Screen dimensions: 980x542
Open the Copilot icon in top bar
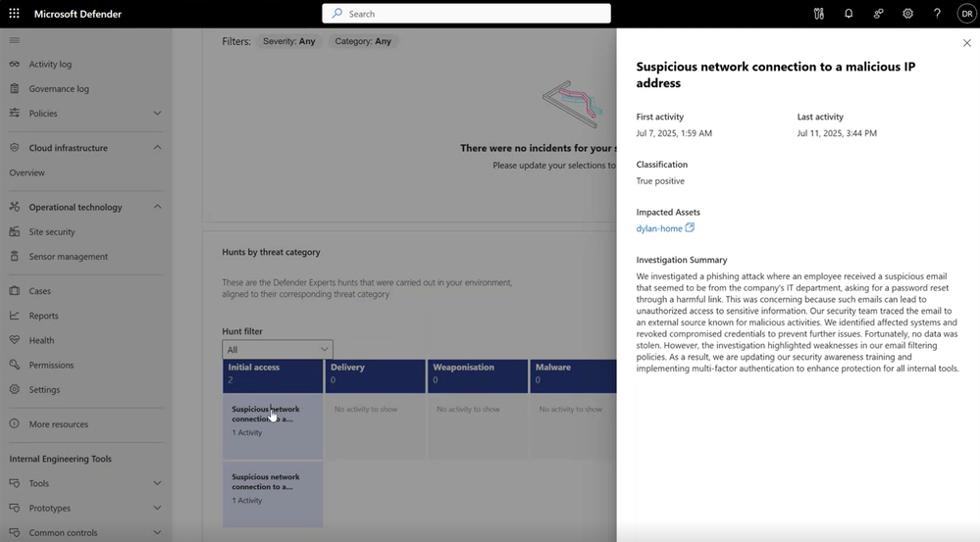819,13
